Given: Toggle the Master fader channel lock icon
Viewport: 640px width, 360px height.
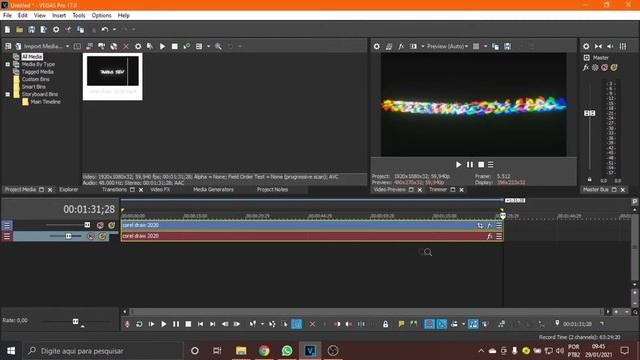Looking at the screenshot, I should coord(589,179).
